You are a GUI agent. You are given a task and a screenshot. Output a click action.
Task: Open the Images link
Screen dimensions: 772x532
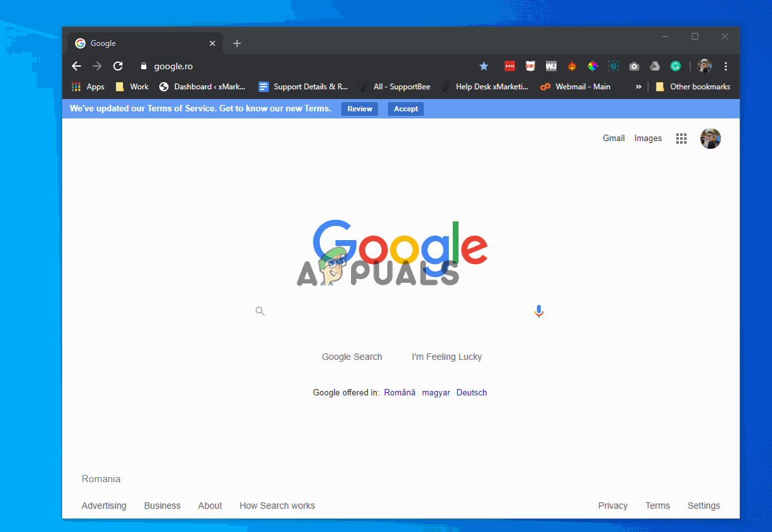648,139
